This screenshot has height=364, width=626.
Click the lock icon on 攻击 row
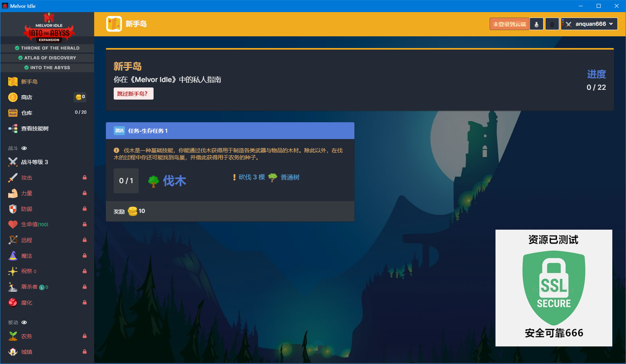tap(84, 177)
